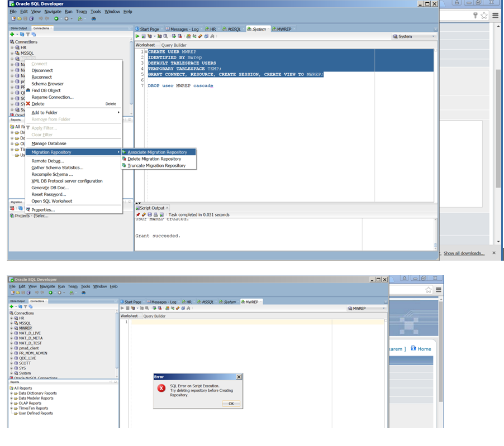
Task: Click the Show all downloads link
Action: [463, 253]
